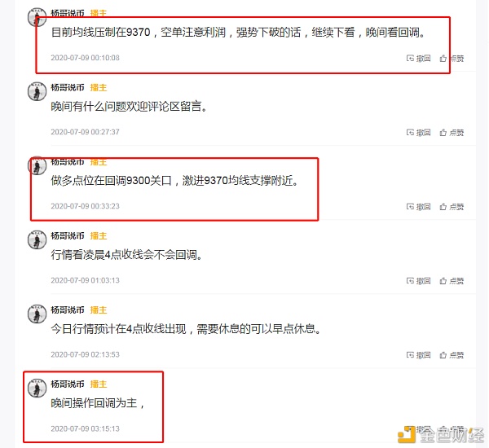Click the 金色财经 watermark logo
Image resolution: width=489 pixels, height=448 pixels.
(441, 434)
